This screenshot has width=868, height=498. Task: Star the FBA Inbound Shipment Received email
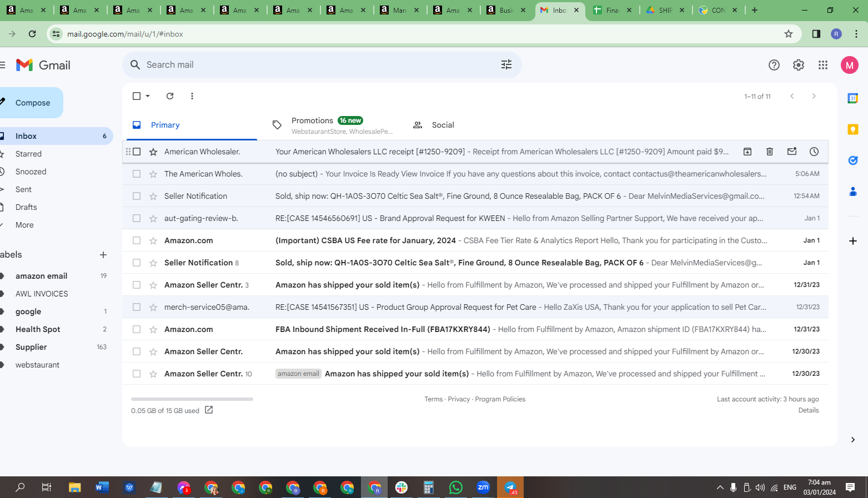(x=153, y=329)
